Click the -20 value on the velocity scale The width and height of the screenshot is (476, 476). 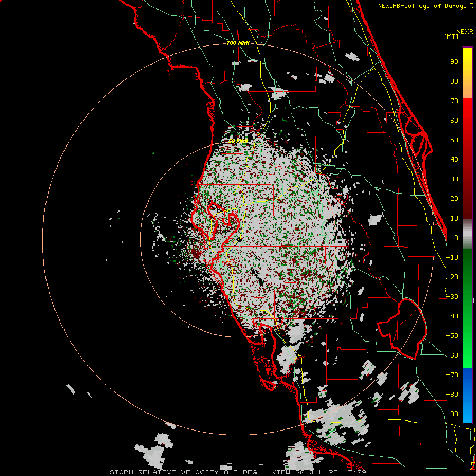452,277
